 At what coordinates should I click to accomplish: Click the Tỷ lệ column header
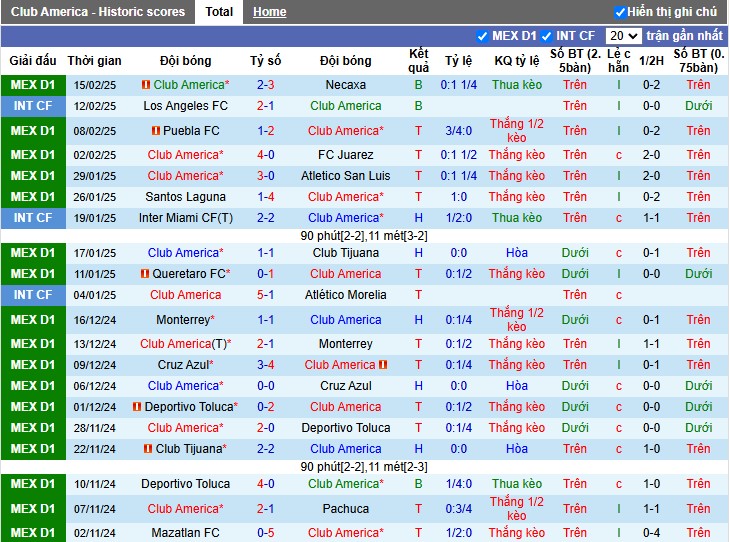pyautogui.click(x=458, y=61)
